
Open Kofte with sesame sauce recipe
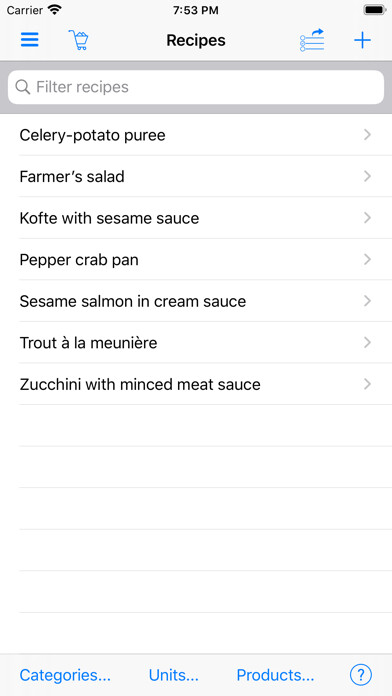(x=196, y=218)
